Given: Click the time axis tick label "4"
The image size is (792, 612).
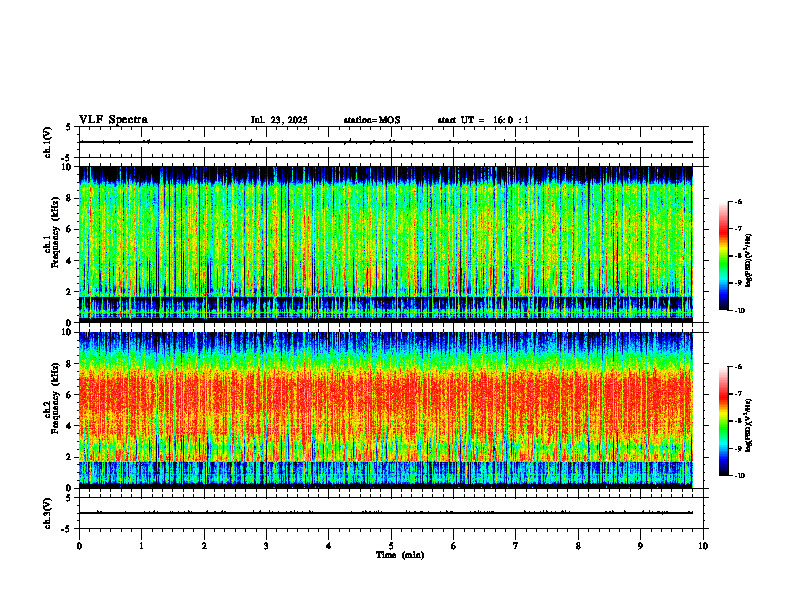Looking at the screenshot, I should (x=329, y=546).
